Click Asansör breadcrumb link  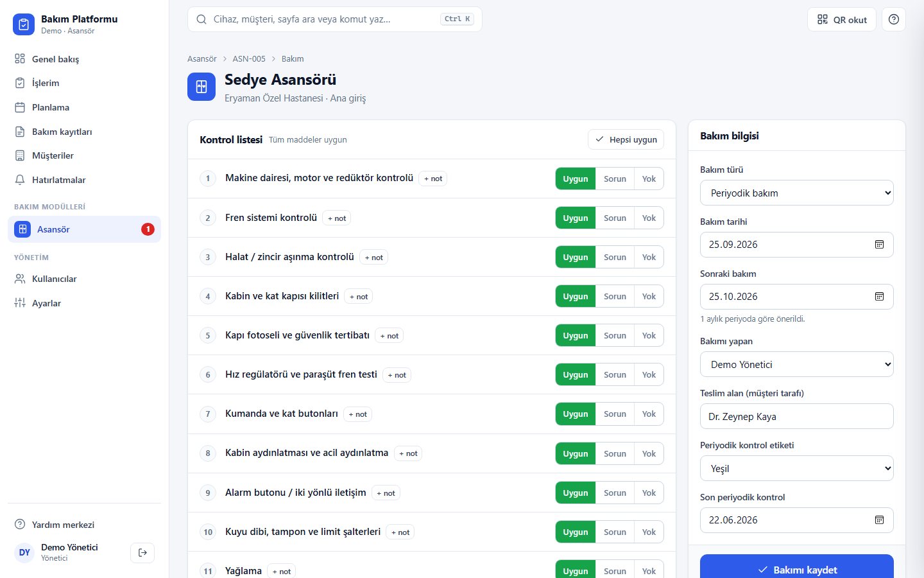pyautogui.click(x=202, y=58)
